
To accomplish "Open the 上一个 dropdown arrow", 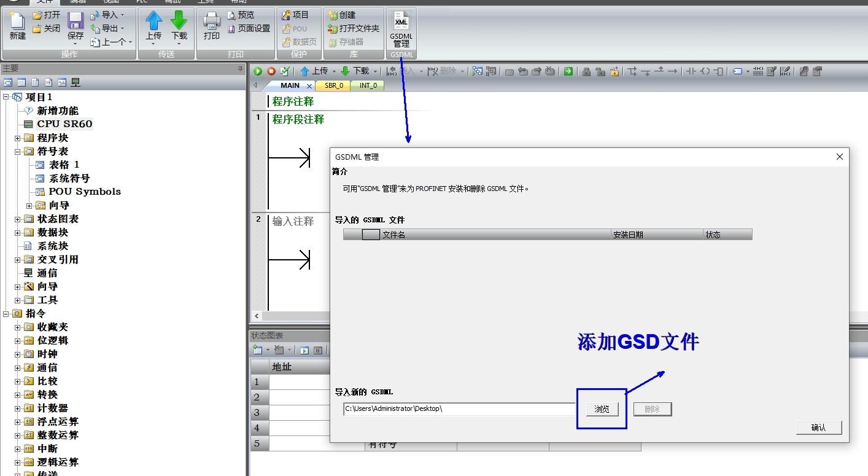I will click(130, 42).
